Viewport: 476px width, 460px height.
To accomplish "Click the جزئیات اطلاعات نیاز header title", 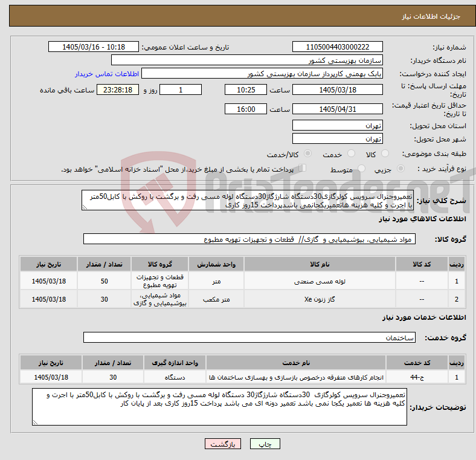I will 431,16.
